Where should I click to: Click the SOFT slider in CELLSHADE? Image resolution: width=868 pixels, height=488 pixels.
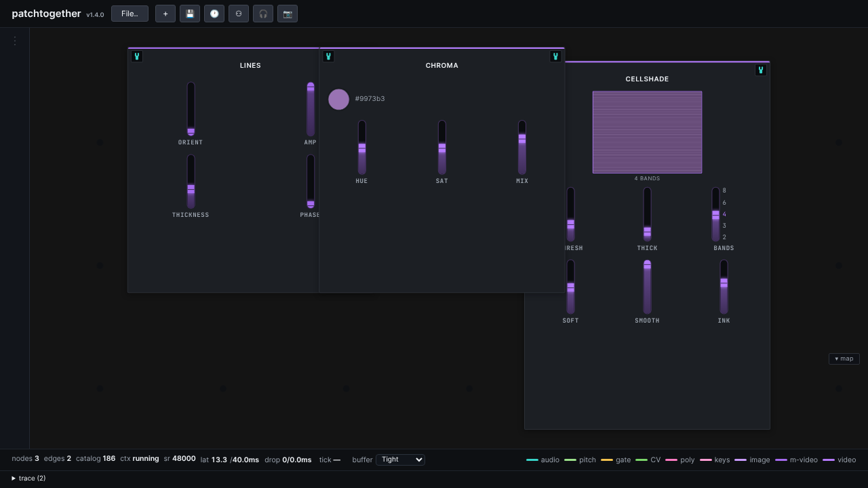click(x=571, y=287)
